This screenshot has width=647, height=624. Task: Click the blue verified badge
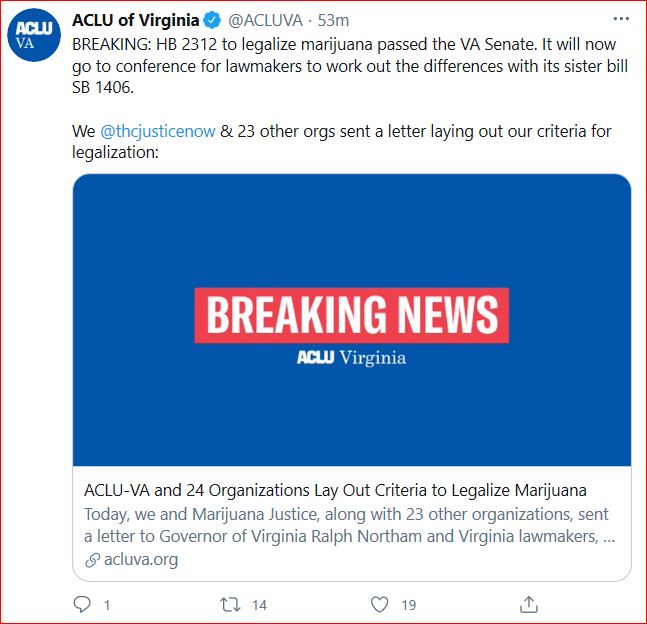click(213, 20)
